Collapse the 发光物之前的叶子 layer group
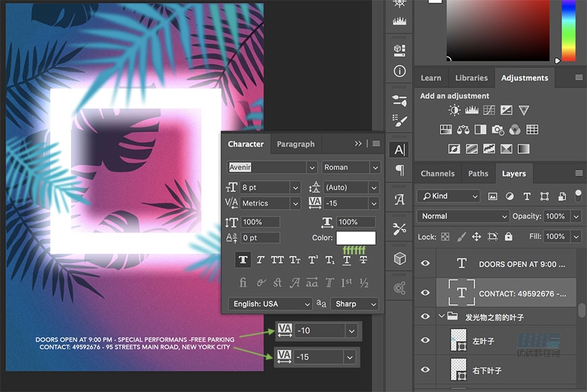The height and width of the screenshot is (392, 587). pos(442,316)
